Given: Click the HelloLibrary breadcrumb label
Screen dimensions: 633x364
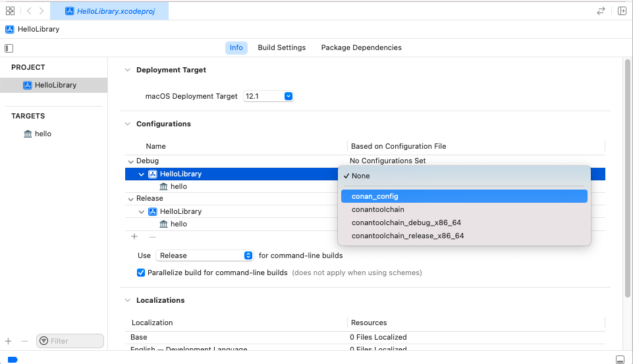Looking at the screenshot, I should coord(38,29).
